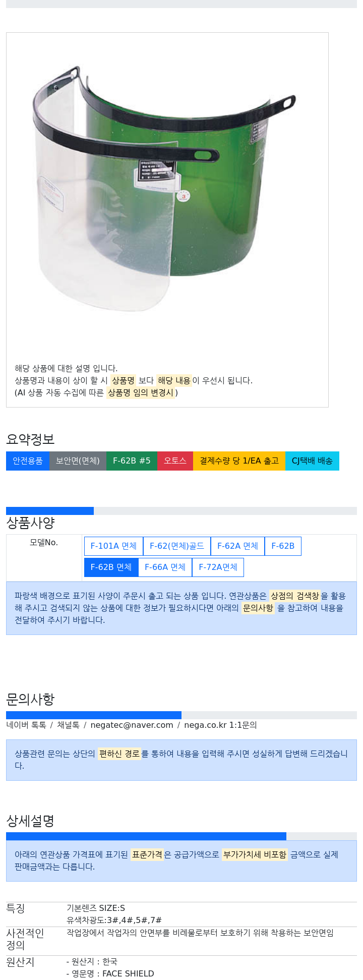The image size is (363, 980).
Task: Open 채널톡 inquiry link
Action: 68,725
